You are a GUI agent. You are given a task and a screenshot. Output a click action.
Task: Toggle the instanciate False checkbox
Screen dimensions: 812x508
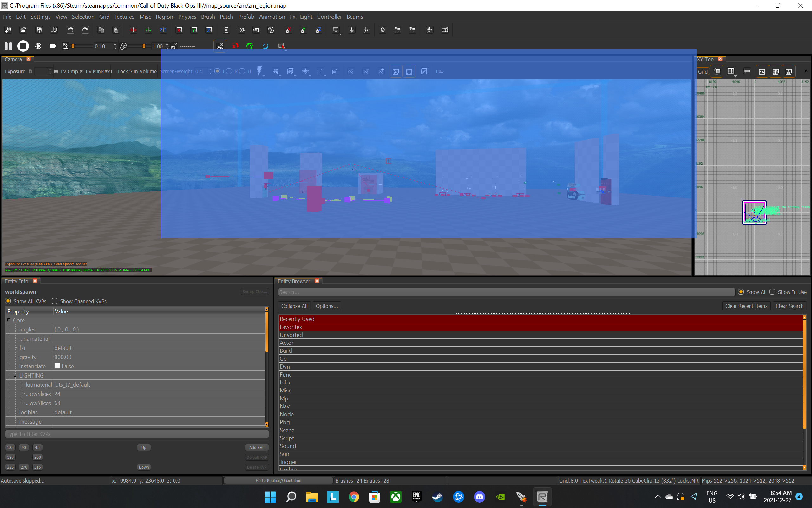[57, 366]
